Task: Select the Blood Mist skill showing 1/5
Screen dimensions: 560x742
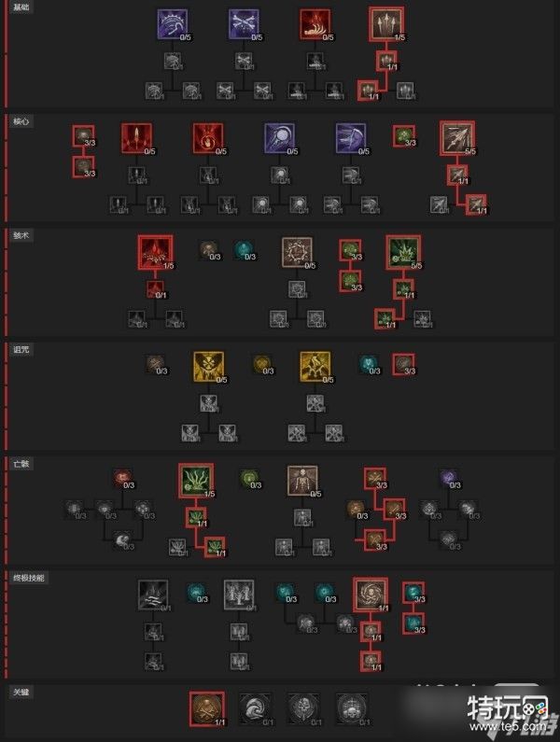Action: (155, 252)
